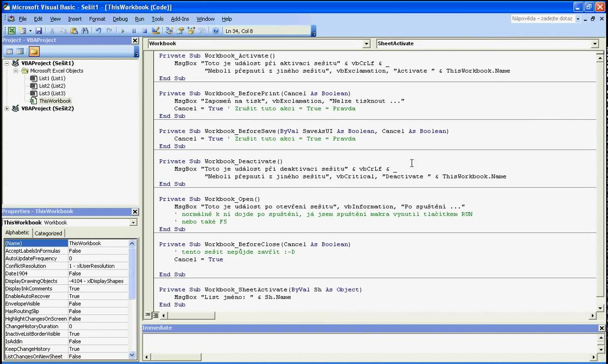Collapse the VBAProject (Sešit1) tree node

pyautogui.click(x=7, y=63)
